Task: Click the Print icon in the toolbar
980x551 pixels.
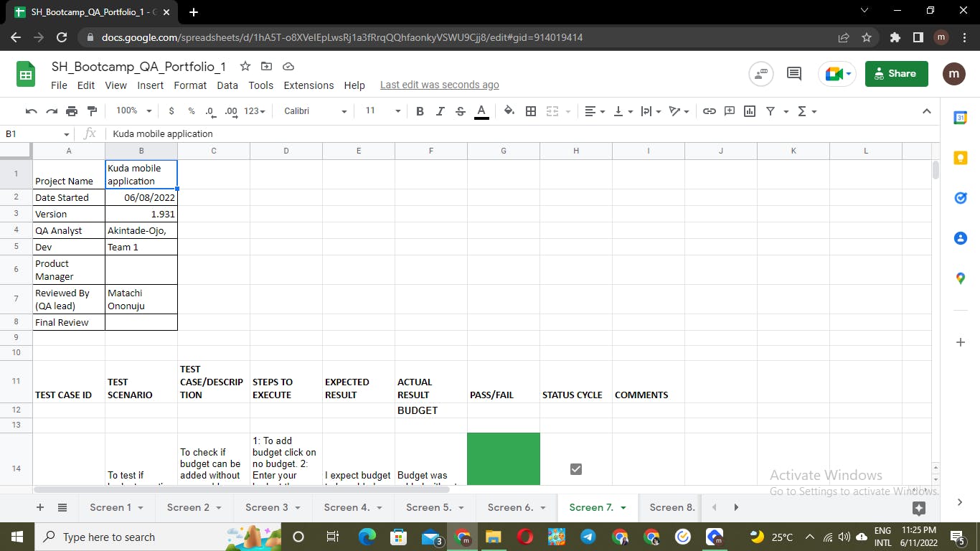Action: 72,111
